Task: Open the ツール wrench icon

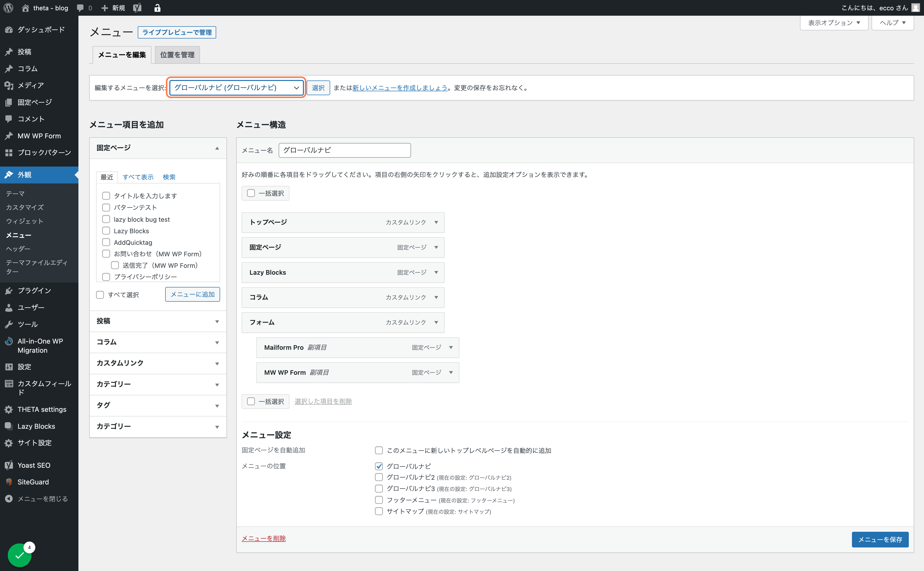Action: (9, 324)
